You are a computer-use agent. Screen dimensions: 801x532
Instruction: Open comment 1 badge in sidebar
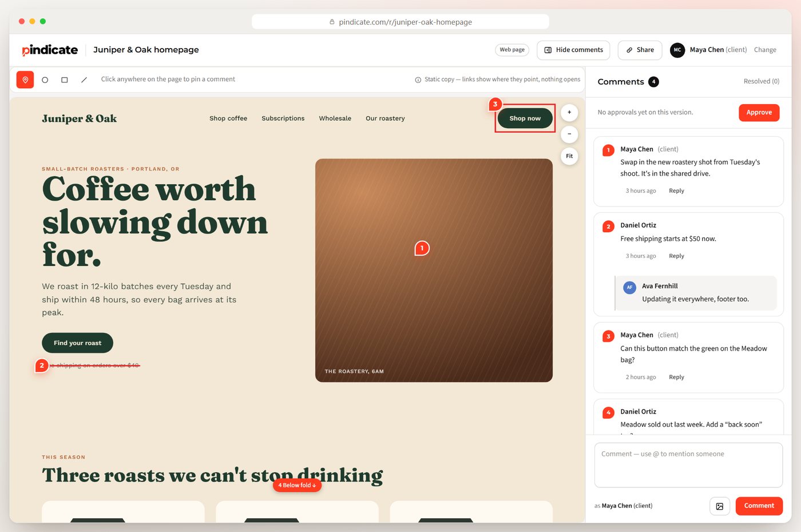(609, 150)
